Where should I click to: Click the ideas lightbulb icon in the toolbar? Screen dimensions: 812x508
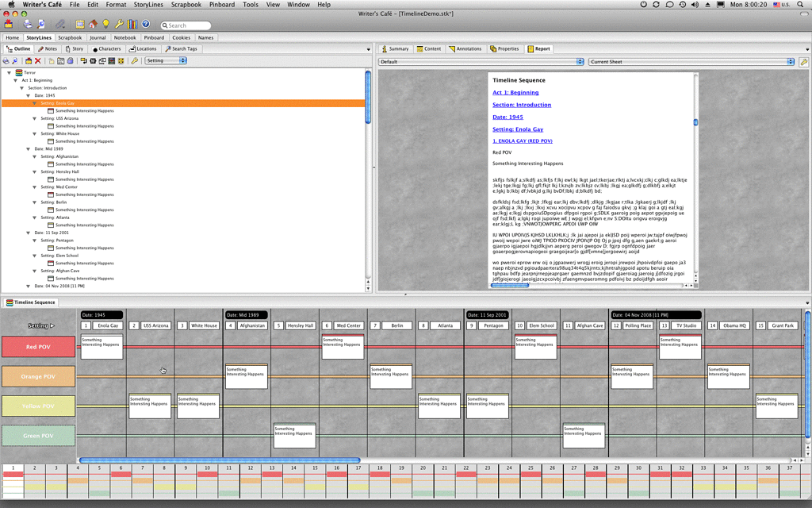[x=106, y=25]
